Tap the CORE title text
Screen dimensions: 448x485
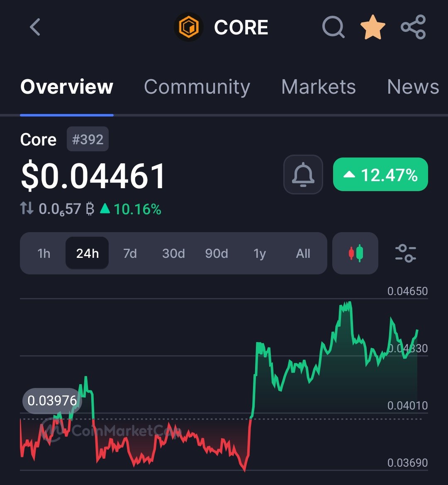pyautogui.click(x=241, y=27)
